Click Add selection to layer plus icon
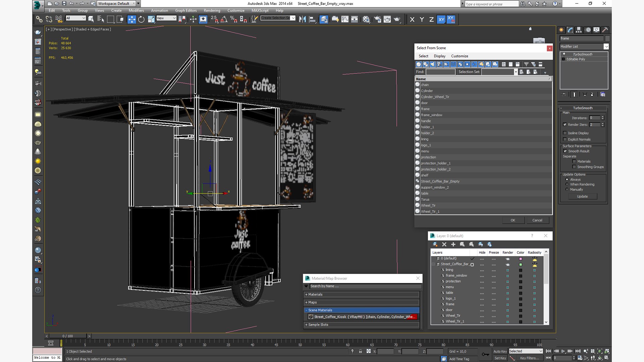 coord(453,244)
